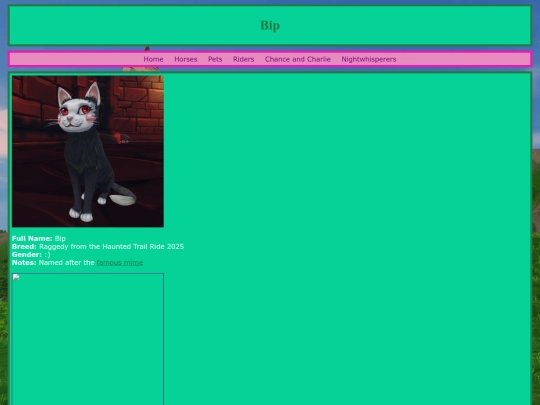Visit the Nightwhisperers page
540x405 pixels.
point(369,59)
